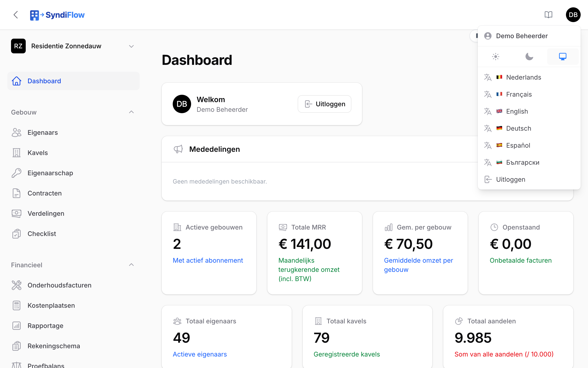Click the banknote icon next to Verdelingen

click(17, 213)
